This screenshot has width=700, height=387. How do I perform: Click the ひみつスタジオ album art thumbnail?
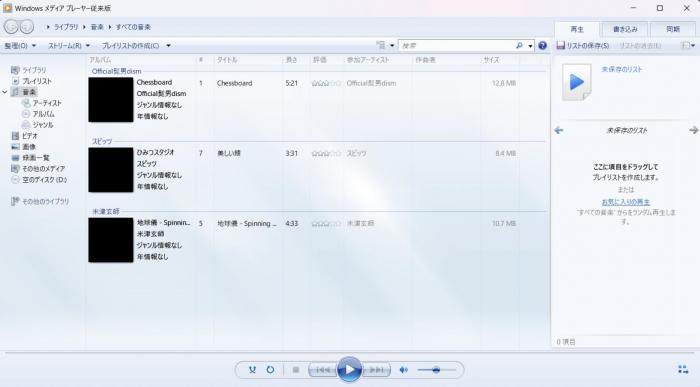[111, 170]
